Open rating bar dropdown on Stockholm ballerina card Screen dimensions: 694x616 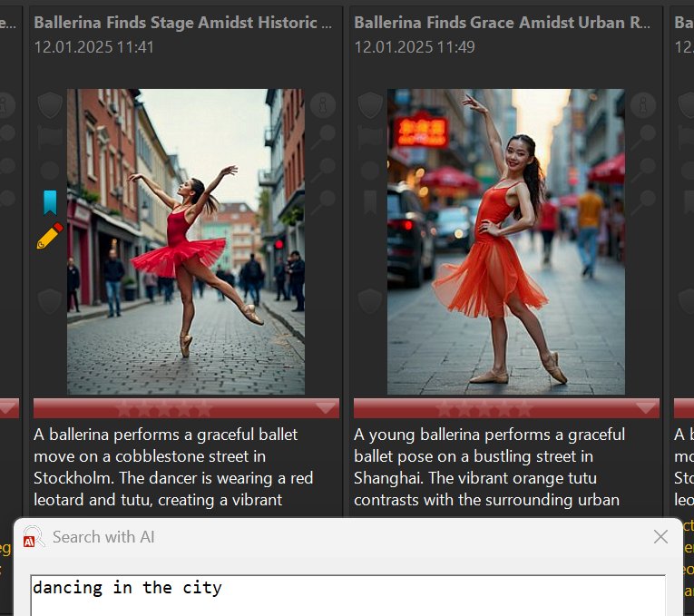coord(326,408)
